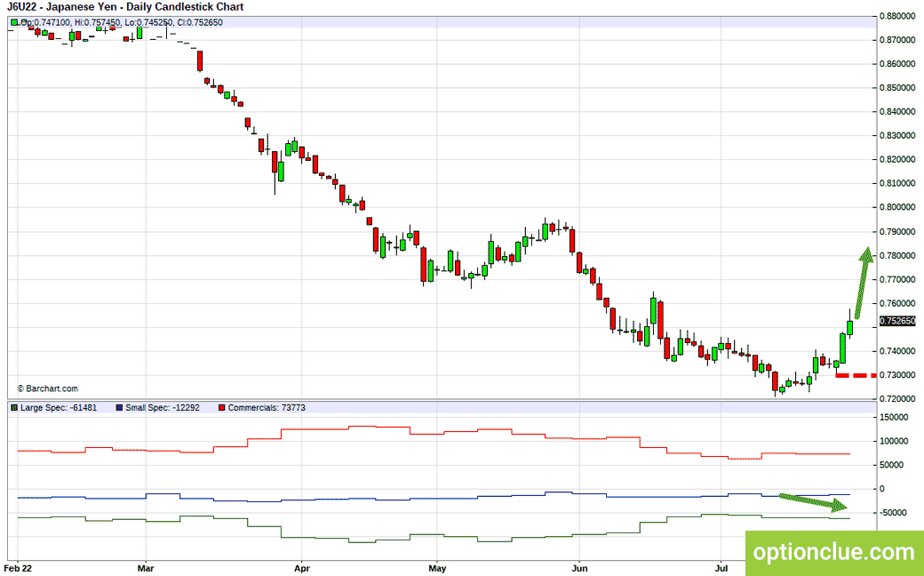This screenshot has width=924, height=576.
Task: Click the current price label 0.752650
Action: [897, 321]
